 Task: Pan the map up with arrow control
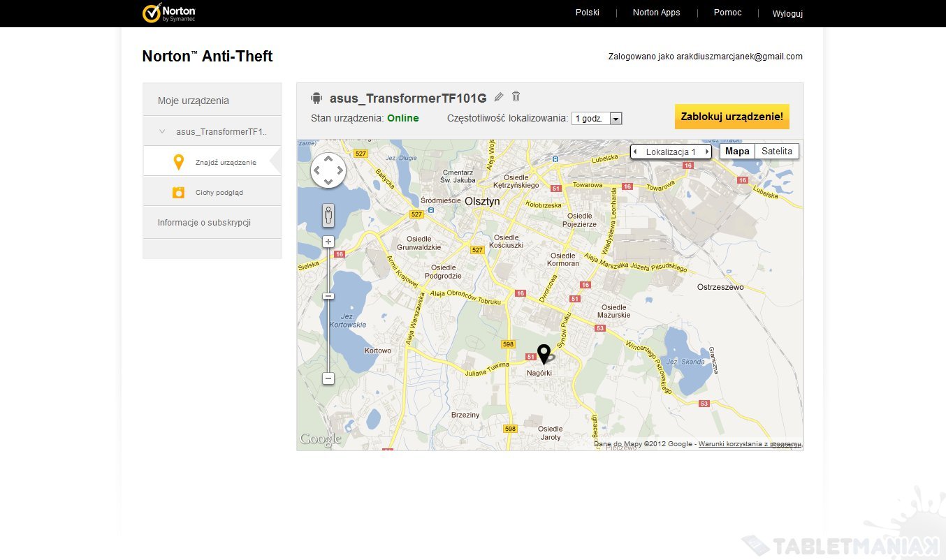328,159
